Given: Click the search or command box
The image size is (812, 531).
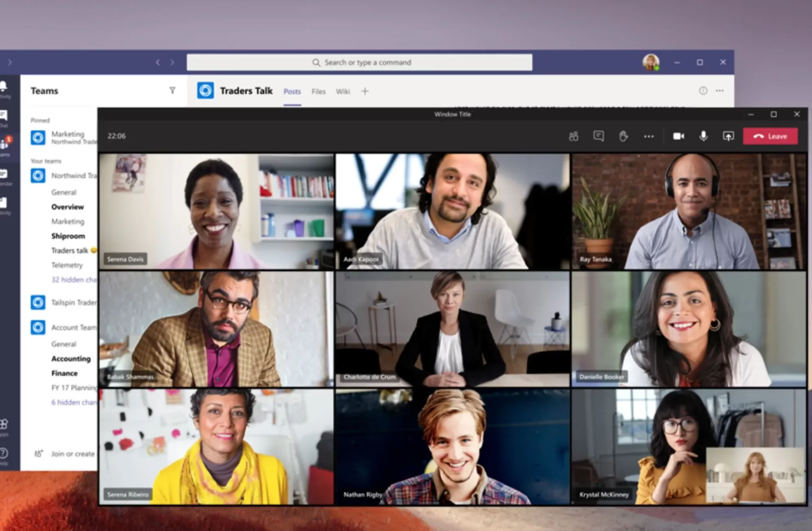Looking at the screenshot, I should (359, 62).
